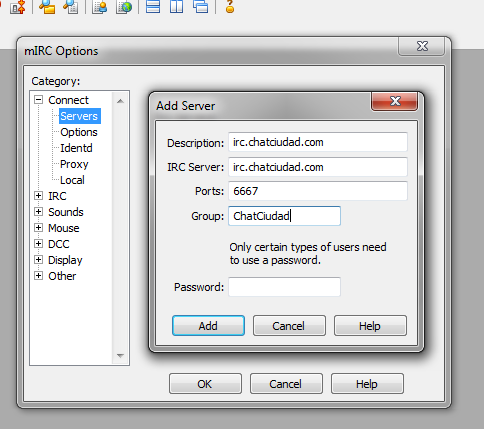Expand the Display category
Viewport: 484px width, 429px height.
pyautogui.click(x=39, y=260)
